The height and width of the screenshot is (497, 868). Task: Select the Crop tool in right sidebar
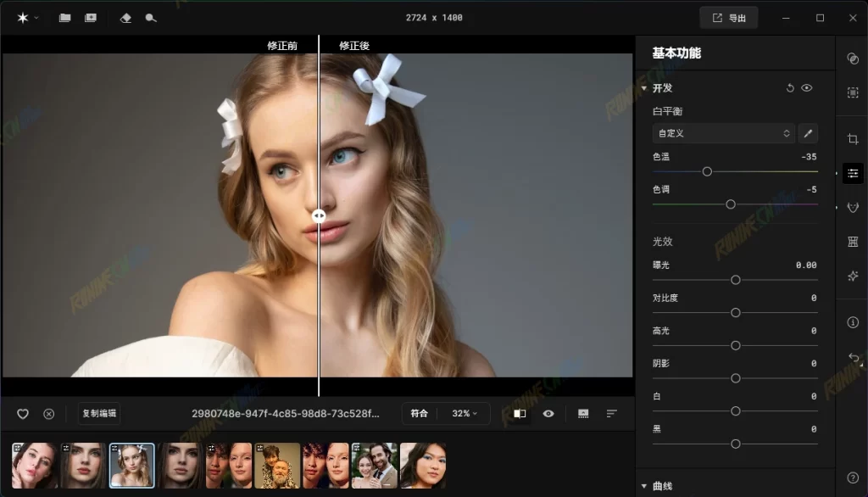853,139
